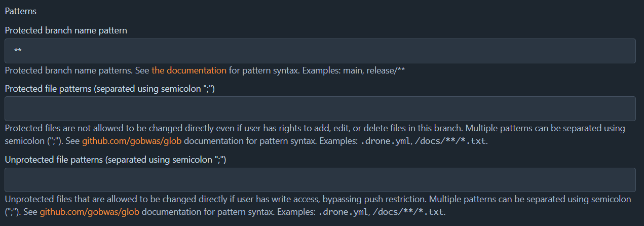Click "/docs/**/*.txt" example under Protected file patterns
The image size is (644, 226).
pos(450,141)
